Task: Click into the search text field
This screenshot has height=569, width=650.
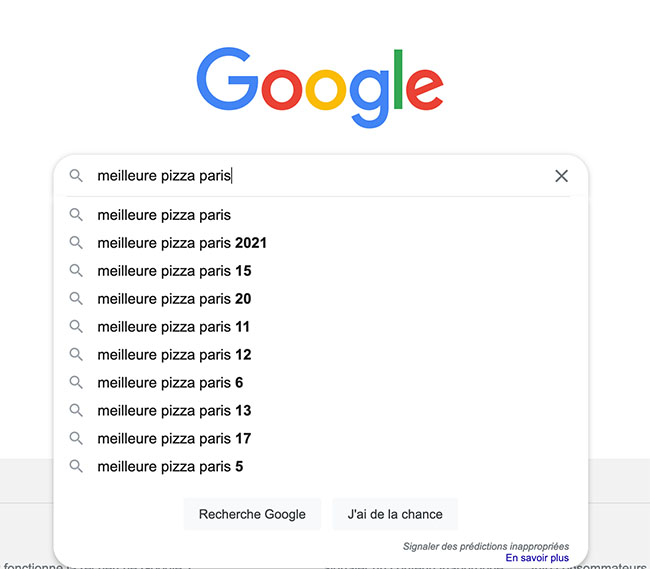Action: tap(380, 176)
